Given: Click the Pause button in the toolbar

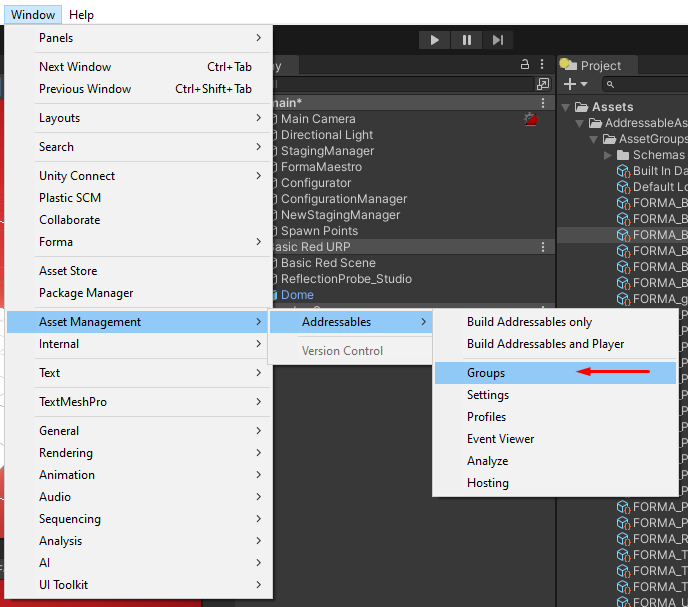Looking at the screenshot, I should [466, 40].
